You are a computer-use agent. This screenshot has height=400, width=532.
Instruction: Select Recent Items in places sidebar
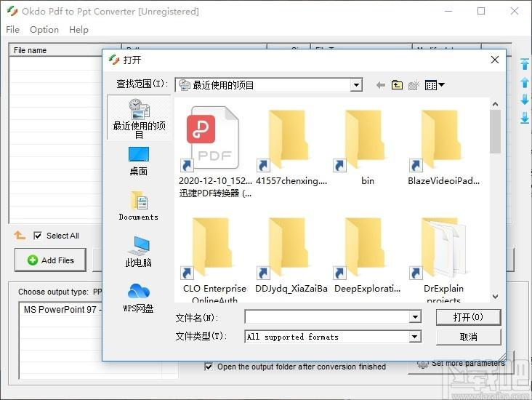tap(139, 118)
